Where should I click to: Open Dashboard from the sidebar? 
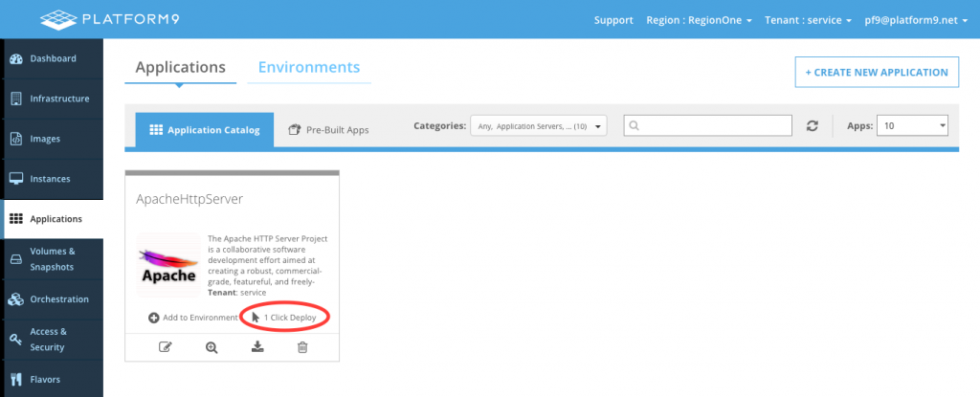coord(52,58)
